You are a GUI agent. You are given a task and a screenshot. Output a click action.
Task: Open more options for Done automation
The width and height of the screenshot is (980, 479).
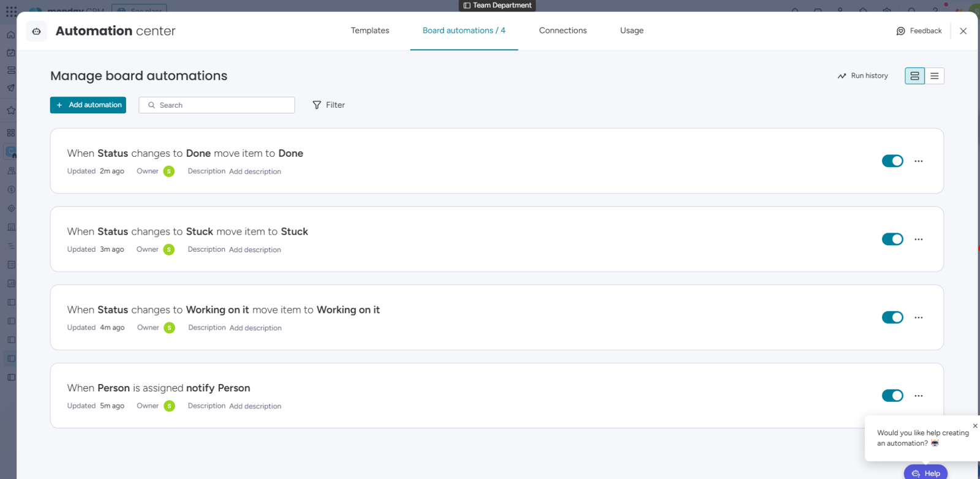click(x=918, y=161)
